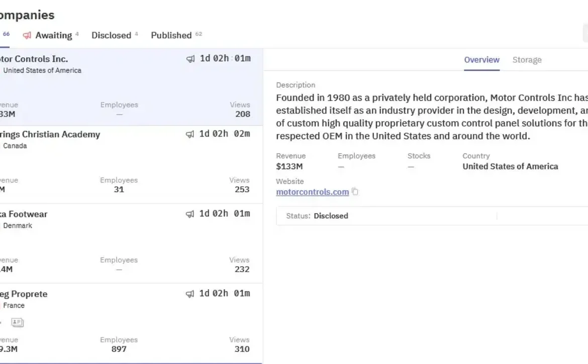Copy the motorcontrols.com website address
The height and width of the screenshot is (364, 588).
[355, 192]
